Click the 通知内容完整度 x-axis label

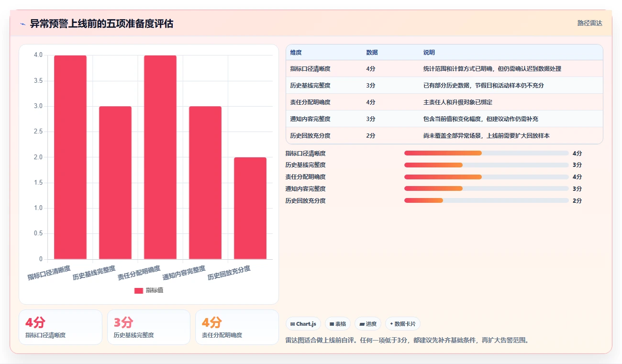point(184,273)
